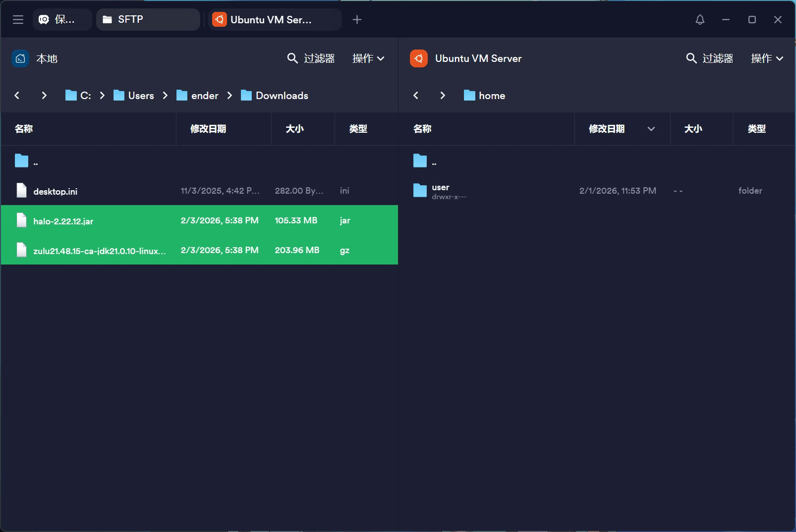This screenshot has width=796, height=532.
Task: Switch to the Ubuntu VM Server tab
Action: click(275, 19)
